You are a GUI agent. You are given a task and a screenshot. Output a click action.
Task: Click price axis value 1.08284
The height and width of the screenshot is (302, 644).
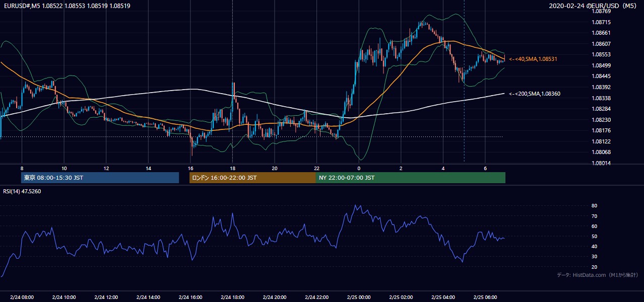(602, 109)
